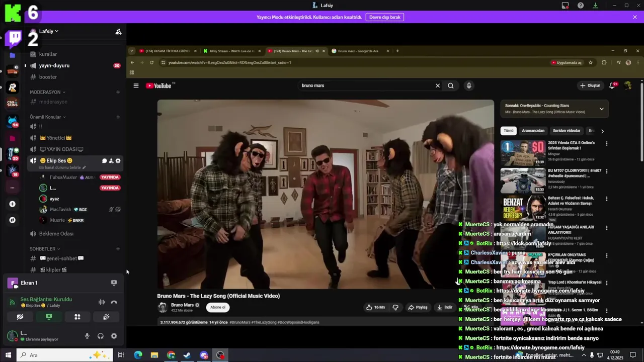Open the Lafsiy server dropdown menu

click(x=49, y=31)
